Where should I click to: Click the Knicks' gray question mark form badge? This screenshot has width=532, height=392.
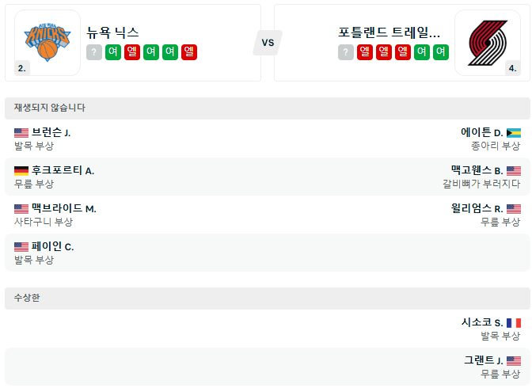pyautogui.click(x=94, y=52)
